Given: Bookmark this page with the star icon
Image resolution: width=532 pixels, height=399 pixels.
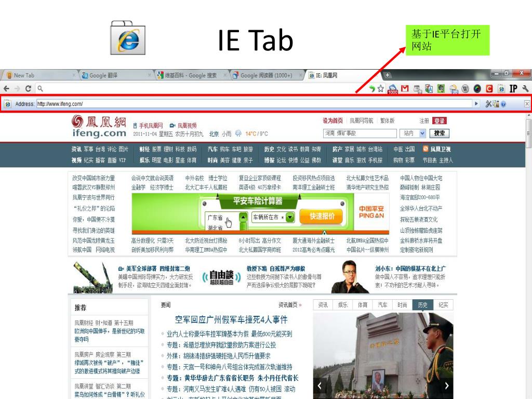Looking at the screenshot, I should 381,88.
